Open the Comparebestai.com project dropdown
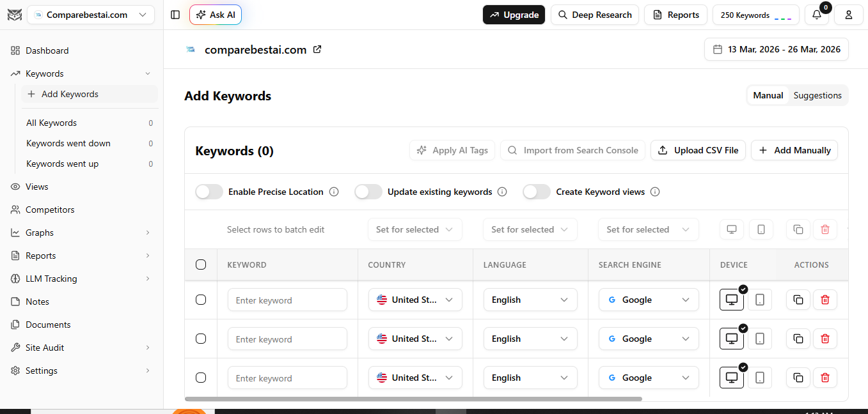868x414 pixels. click(x=91, y=15)
